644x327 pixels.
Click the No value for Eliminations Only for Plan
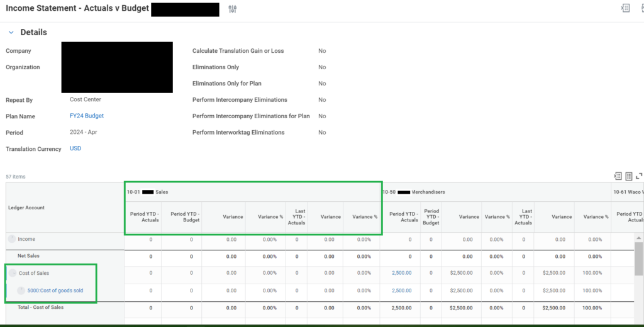click(x=322, y=84)
